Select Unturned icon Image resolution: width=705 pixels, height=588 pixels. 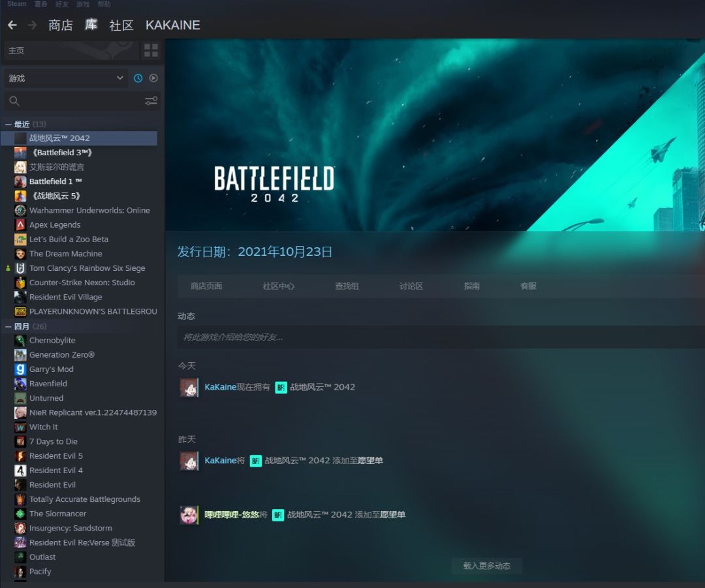tap(20, 398)
